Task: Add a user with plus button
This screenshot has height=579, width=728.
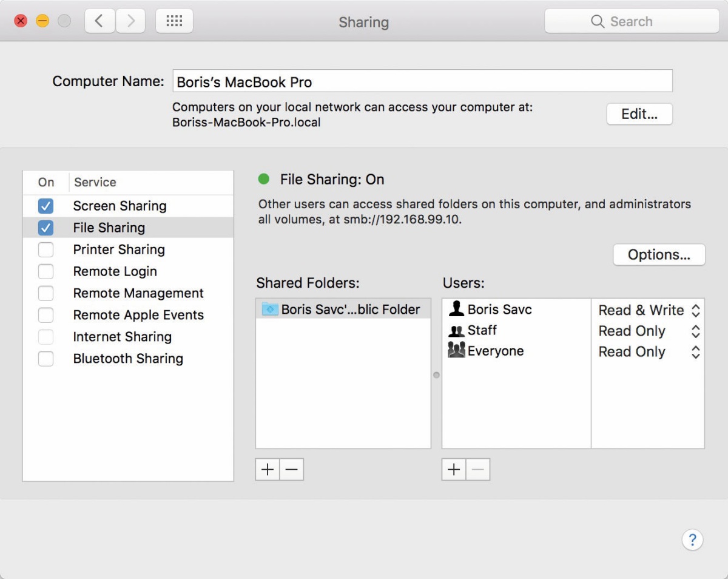Action: pyautogui.click(x=454, y=469)
